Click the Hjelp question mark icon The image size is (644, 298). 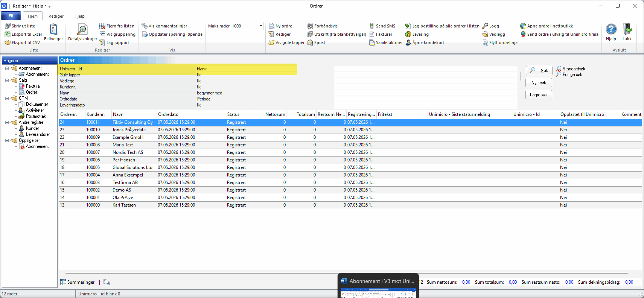point(611,29)
